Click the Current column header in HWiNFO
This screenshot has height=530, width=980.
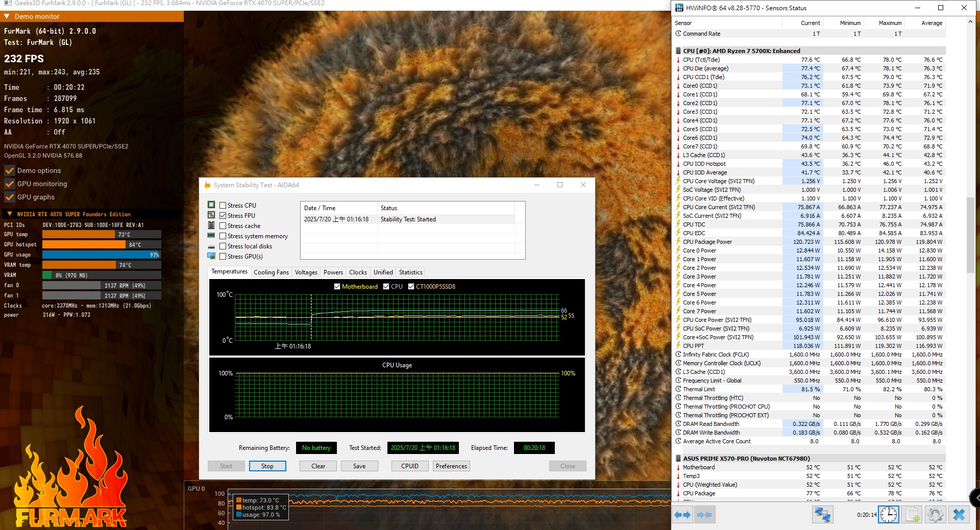pos(802,23)
